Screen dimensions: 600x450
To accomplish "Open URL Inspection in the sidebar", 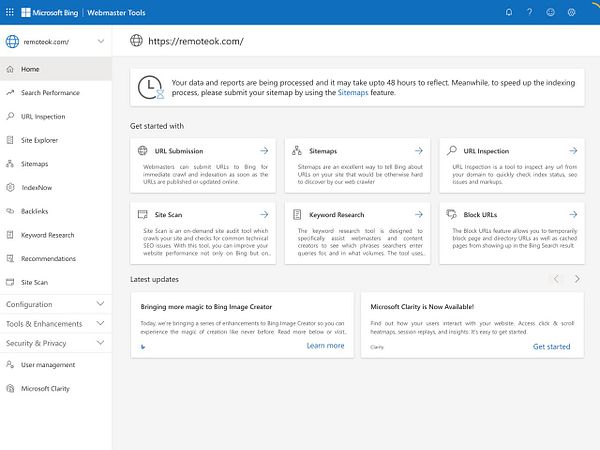I will coord(56,116).
